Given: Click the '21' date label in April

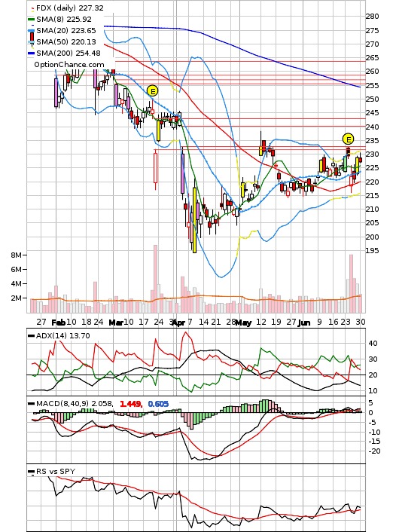Looking at the screenshot, I should 215,322.
